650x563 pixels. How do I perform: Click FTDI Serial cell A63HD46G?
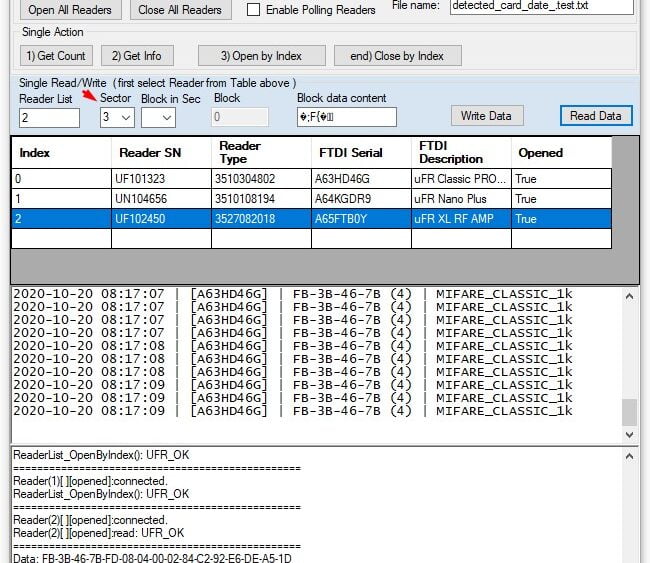[x=361, y=179]
